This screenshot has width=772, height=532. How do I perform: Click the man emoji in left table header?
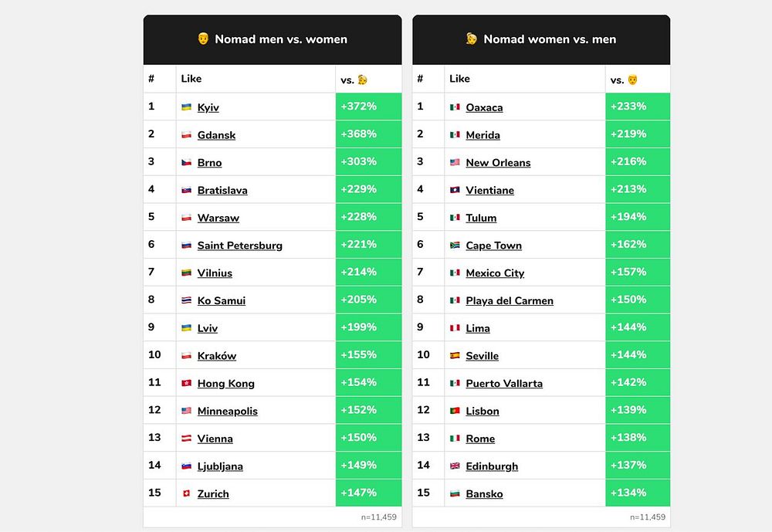[203, 39]
